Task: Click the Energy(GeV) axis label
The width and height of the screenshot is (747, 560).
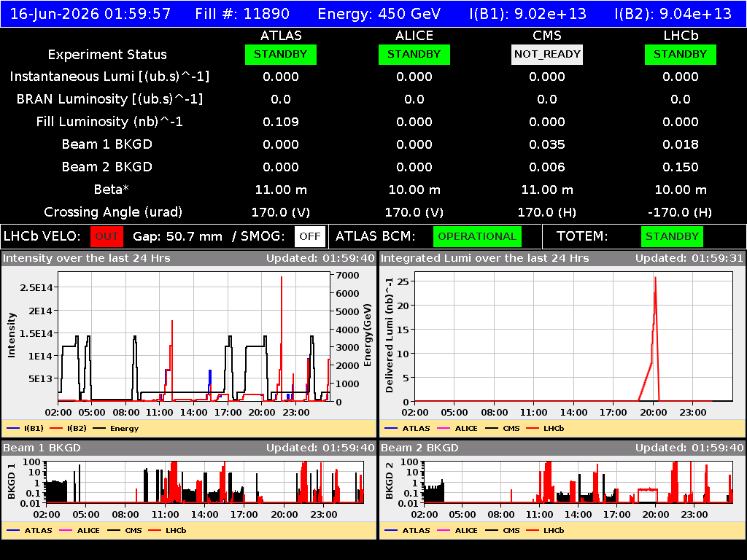Action: [368, 335]
